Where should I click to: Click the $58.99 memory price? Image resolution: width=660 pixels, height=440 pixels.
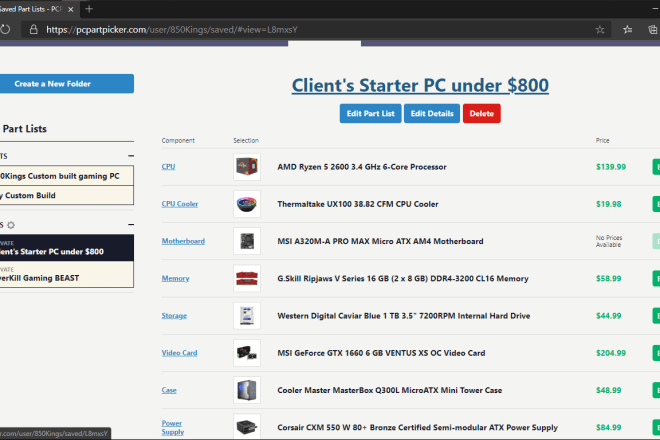click(608, 278)
